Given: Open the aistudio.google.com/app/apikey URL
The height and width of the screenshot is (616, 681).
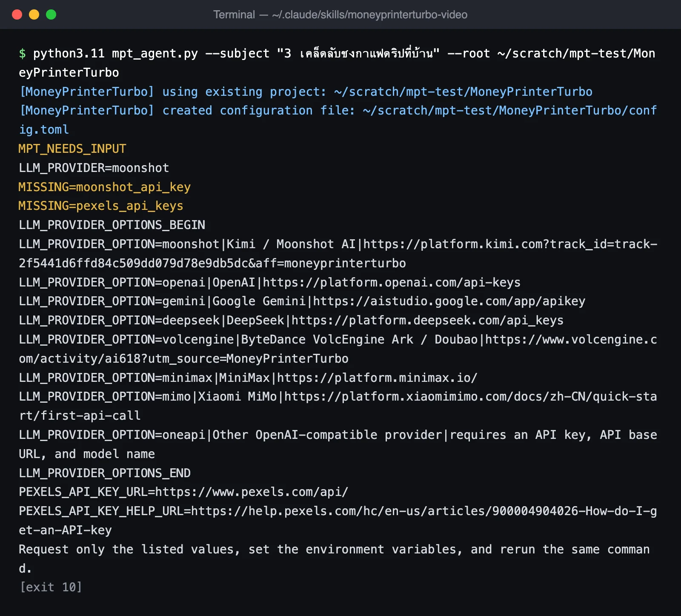Looking at the screenshot, I should click(449, 301).
